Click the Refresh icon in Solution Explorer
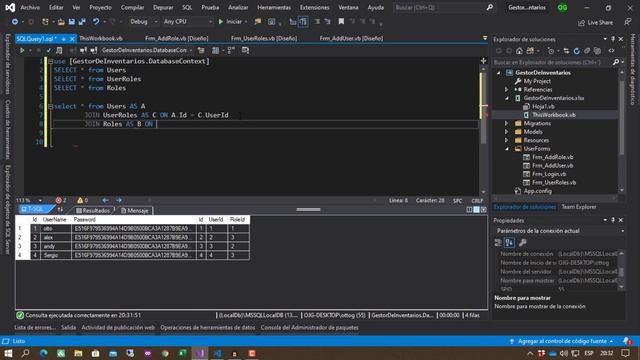 coord(576,51)
